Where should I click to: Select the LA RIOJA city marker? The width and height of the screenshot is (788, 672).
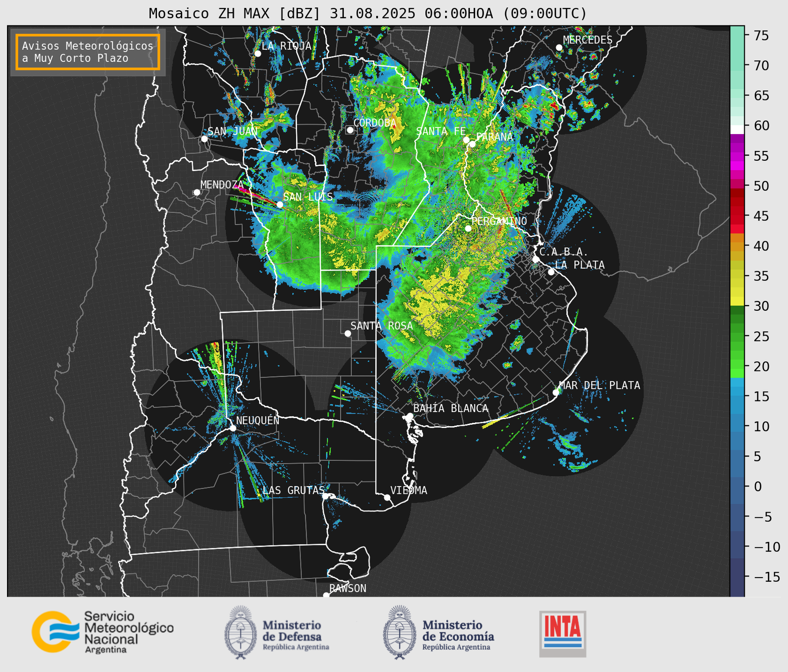click(258, 54)
